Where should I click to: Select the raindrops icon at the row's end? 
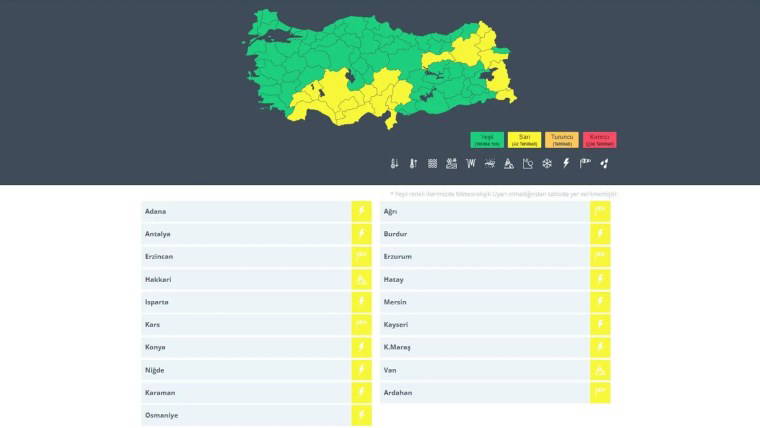point(604,163)
